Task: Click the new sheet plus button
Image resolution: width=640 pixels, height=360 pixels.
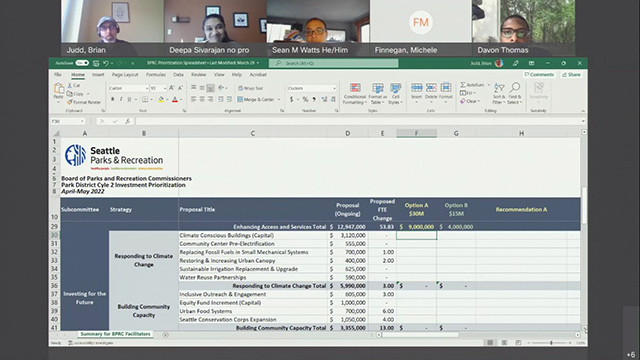Action: 165,335
